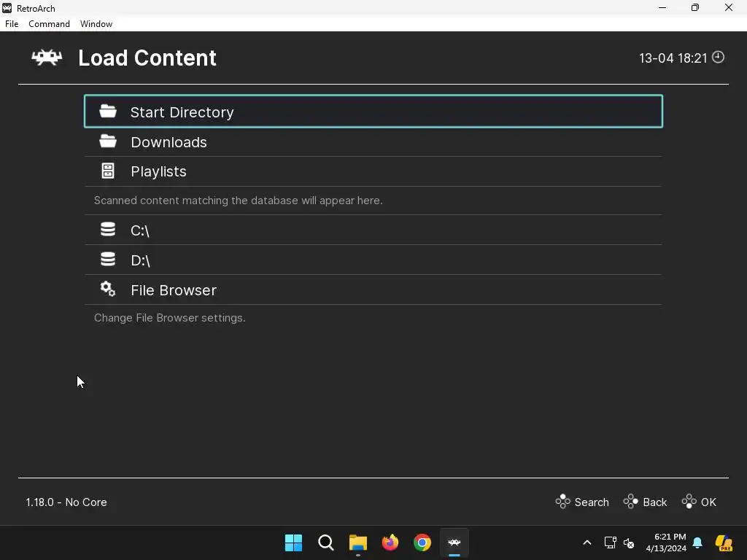Open Windows taskbar Search
Screen dimensions: 747x560
pyautogui.click(x=326, y=542)
